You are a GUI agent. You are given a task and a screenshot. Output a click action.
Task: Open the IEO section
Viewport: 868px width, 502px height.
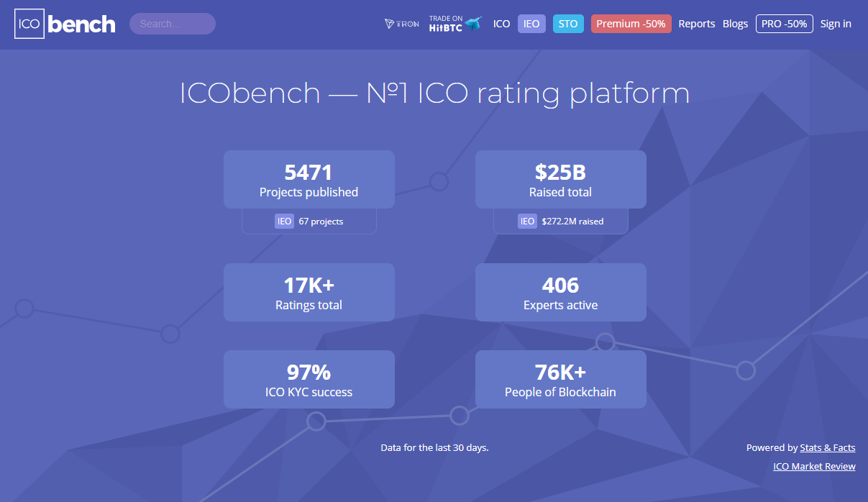point(531,23)
